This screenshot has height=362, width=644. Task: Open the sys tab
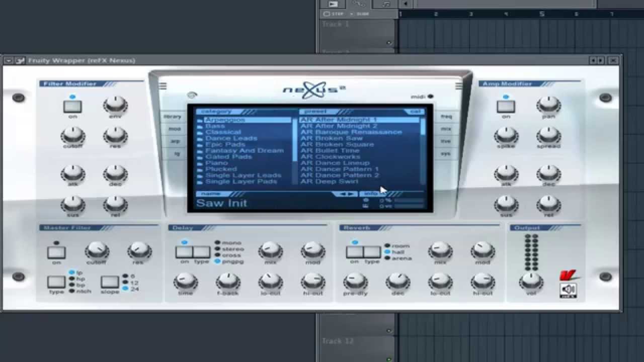(x=445, y=153)
